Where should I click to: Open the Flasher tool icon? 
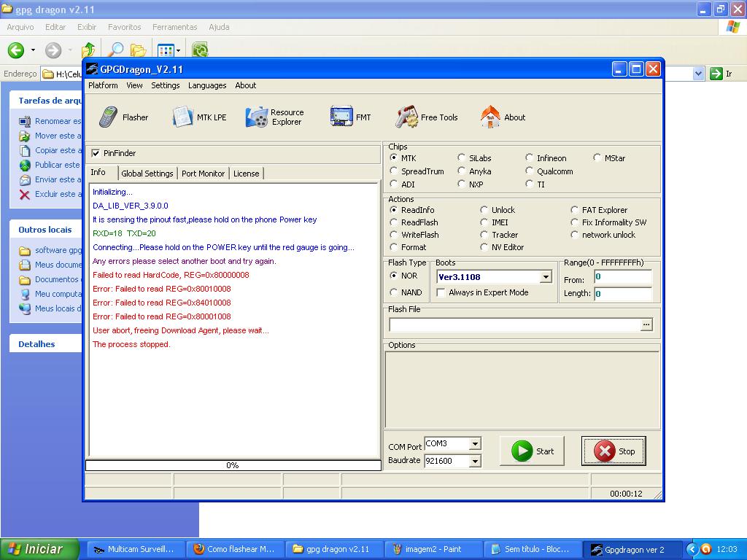point(108,117)
